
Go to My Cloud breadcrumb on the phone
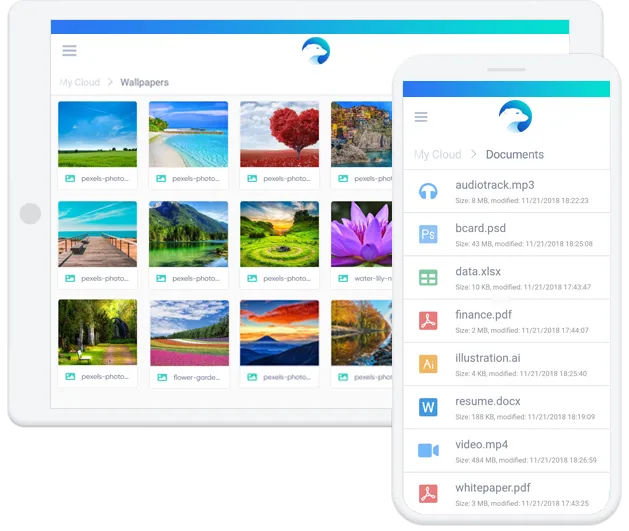tap(438, 155)
